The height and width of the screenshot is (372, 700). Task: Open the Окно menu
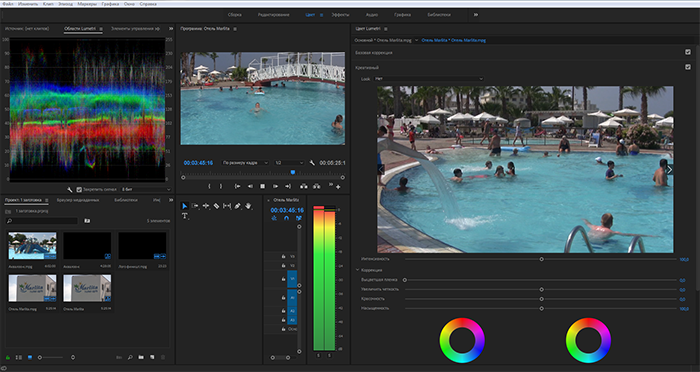[x=129, y=4]
